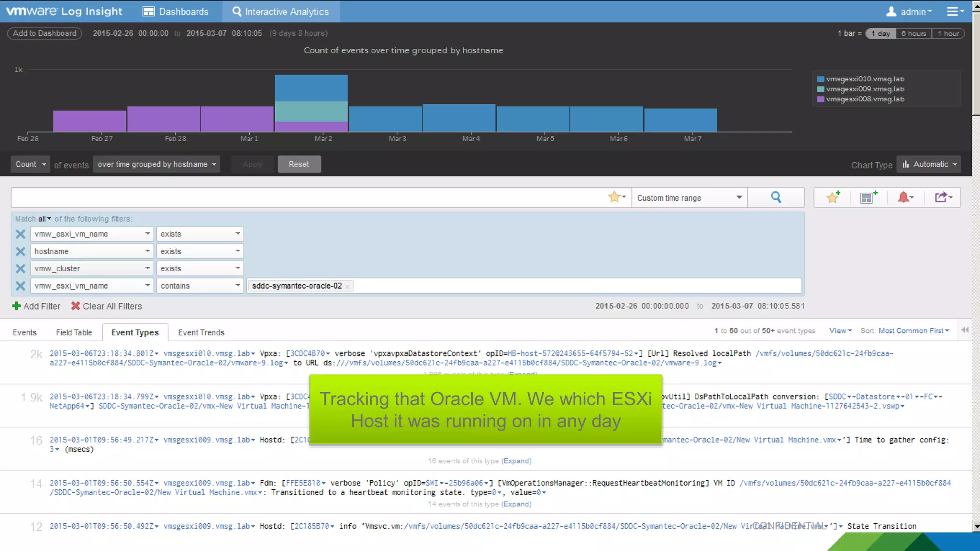The height and width of the screenshot is (551, 980).
Task: Switch to Interactive Analytics
Action: [x=281, y=11]
